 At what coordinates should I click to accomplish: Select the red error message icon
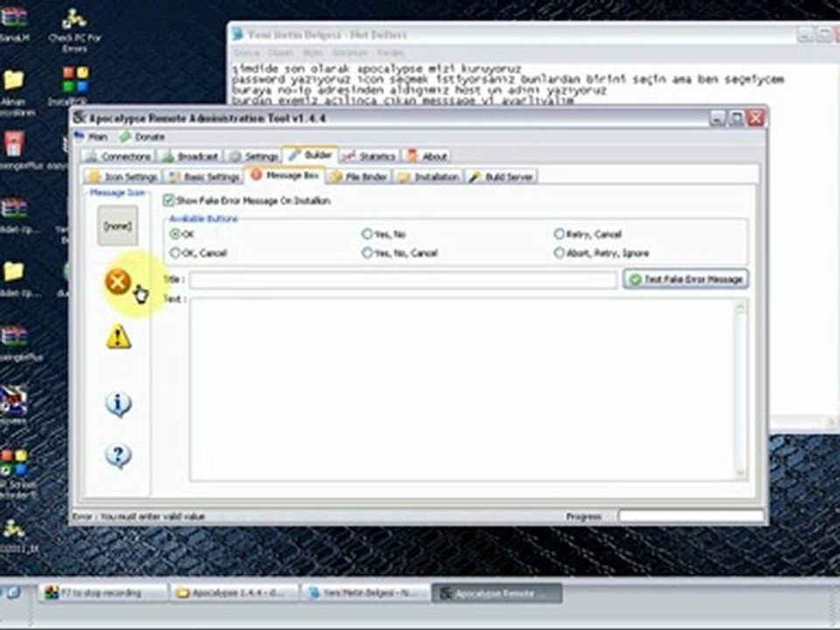(118, 282)
